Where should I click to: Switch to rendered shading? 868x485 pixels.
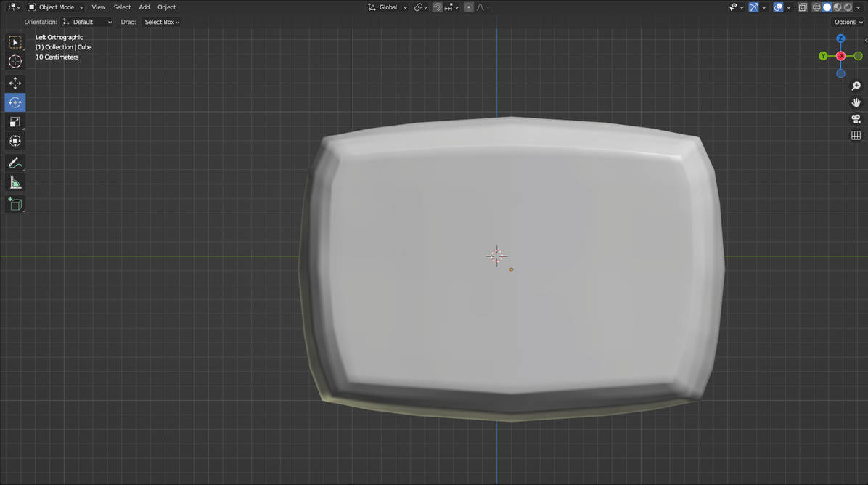[848, 7]
